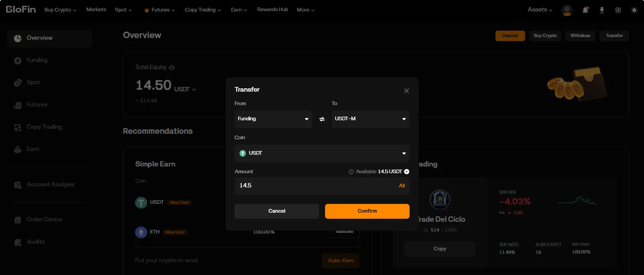Click the Futures sidebar icon
Screen dimensions: 644x275
coord(18,105)
